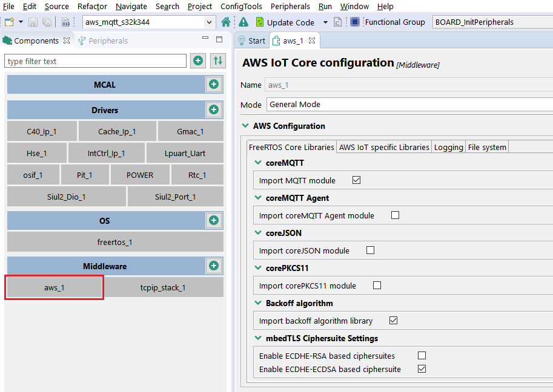553x392 pixels.
Task: Switch to AWS IoT specific Libraries tab
Action: click(x=384, y=147)
